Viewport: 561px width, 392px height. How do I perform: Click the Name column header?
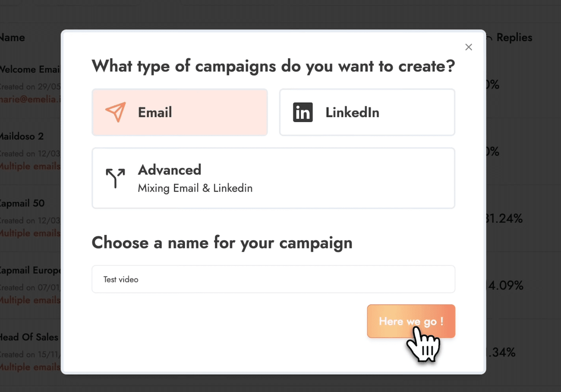[13, 38]
